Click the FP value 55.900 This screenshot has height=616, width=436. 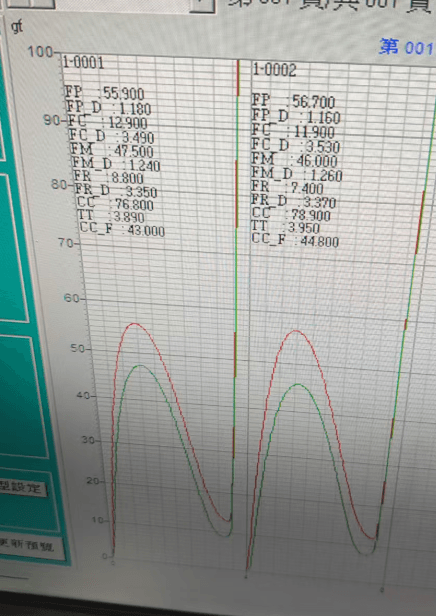click(123, 94)
